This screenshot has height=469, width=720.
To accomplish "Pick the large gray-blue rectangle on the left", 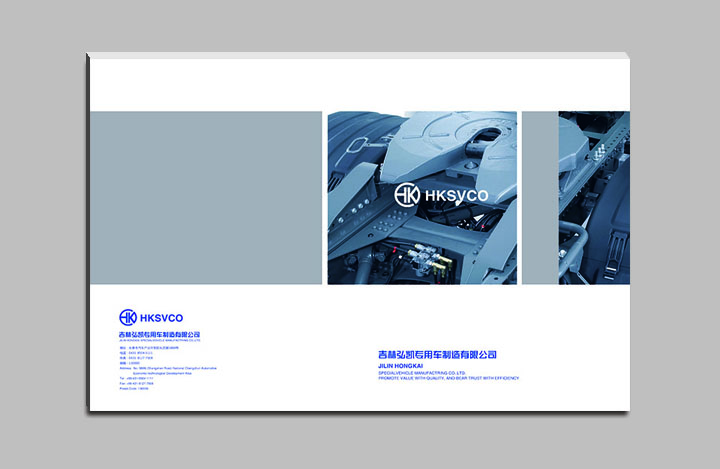I will coord(206,197).
